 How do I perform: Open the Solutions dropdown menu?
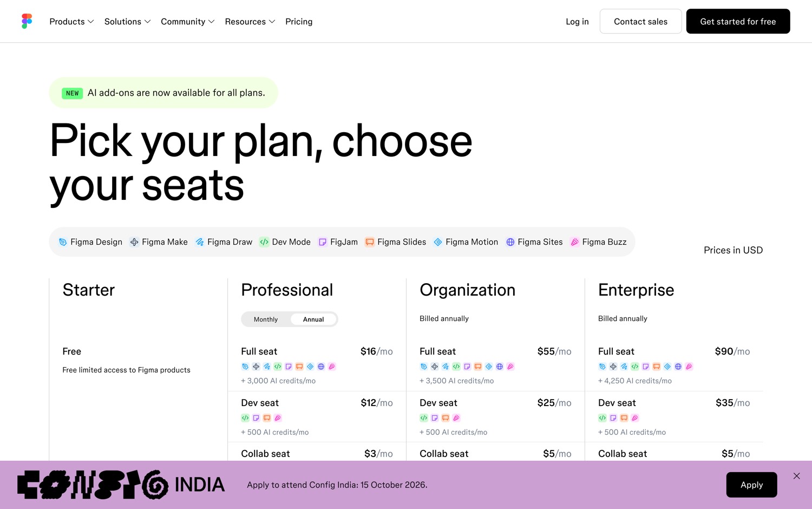point(127,22)
